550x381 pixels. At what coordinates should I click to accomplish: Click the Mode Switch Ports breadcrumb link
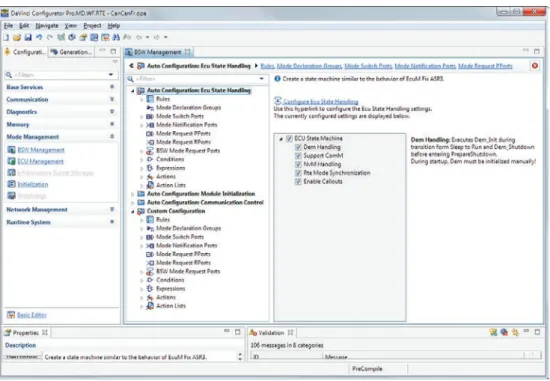(x=368, y=66)
